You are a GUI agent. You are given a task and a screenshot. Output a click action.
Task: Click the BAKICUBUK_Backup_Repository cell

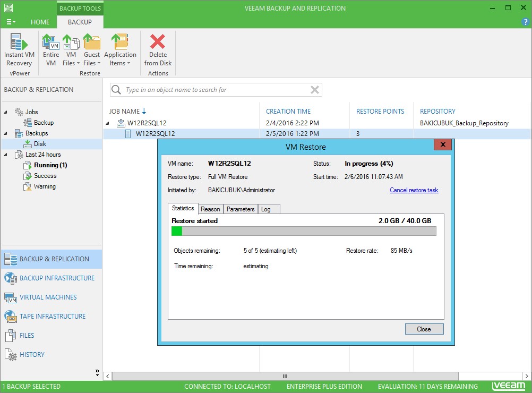click(x=464, y=123)
